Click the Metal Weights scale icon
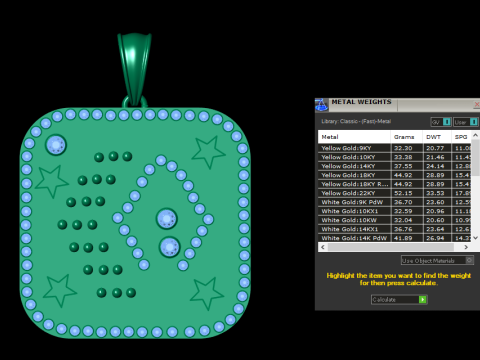The image size is (480, 360). tap(321, 105)
